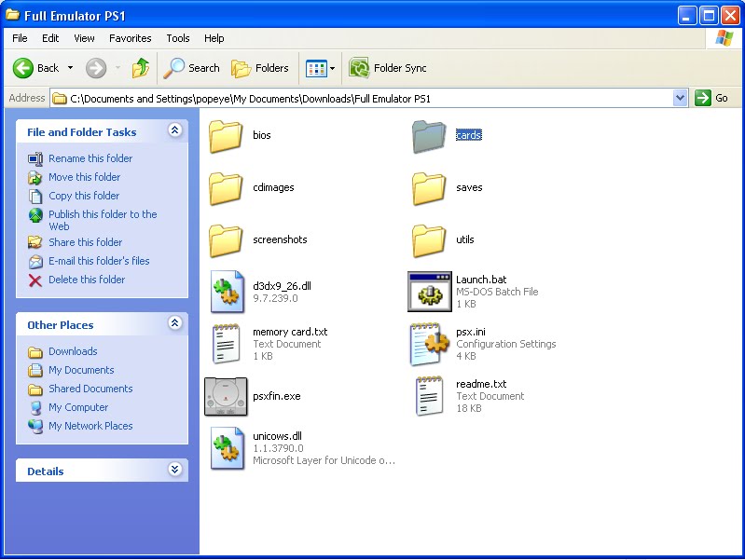Open the saves folder icon
745x560 pixels.
[x=429, y=188]
